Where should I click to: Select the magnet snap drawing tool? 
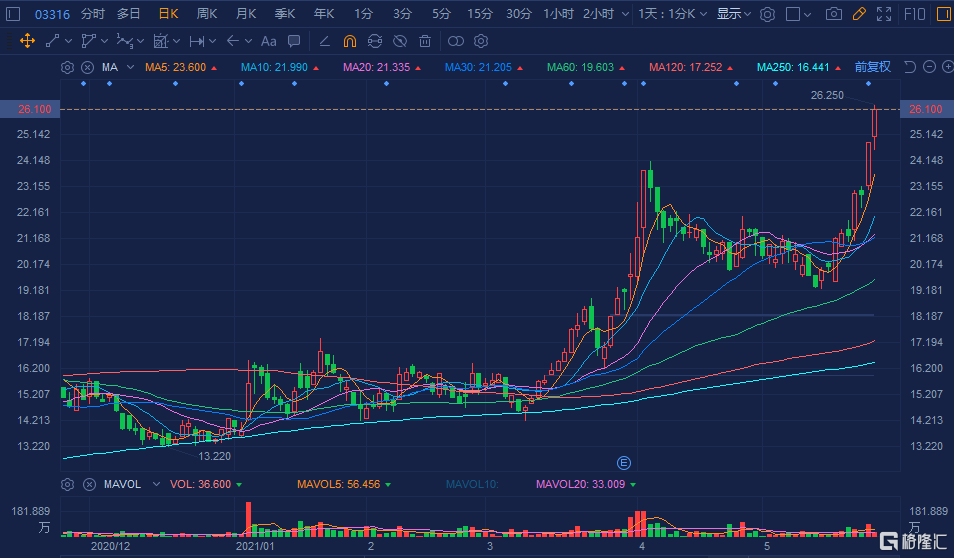[349, 41]
